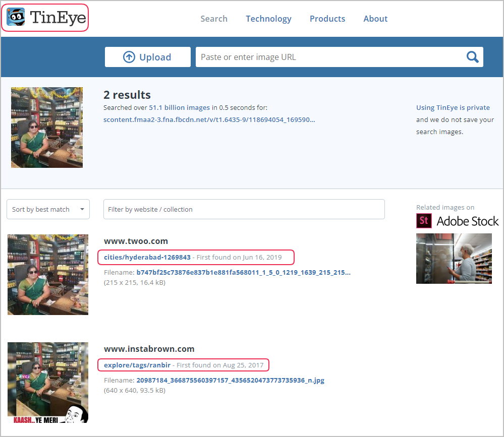This screenshot has height=437, width=504.
Task: Click the TinEye wordmark text
Action: (58, 17)
